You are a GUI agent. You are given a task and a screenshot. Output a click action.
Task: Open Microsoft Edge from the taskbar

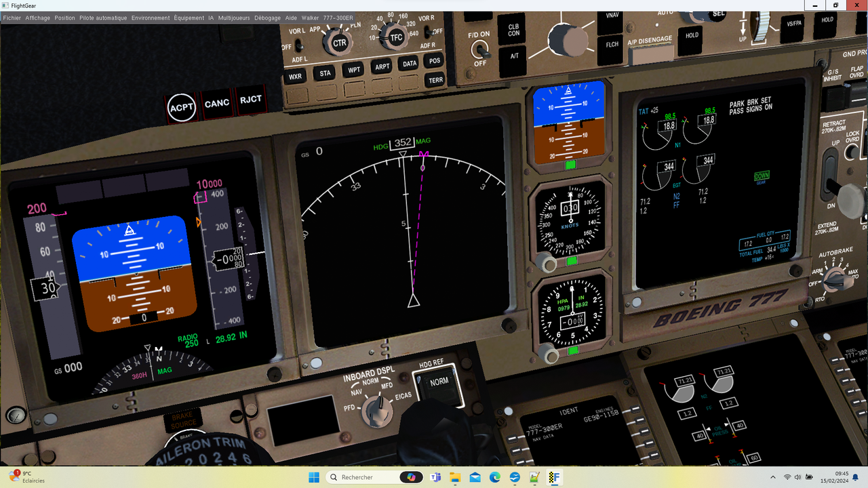point(495,477)
